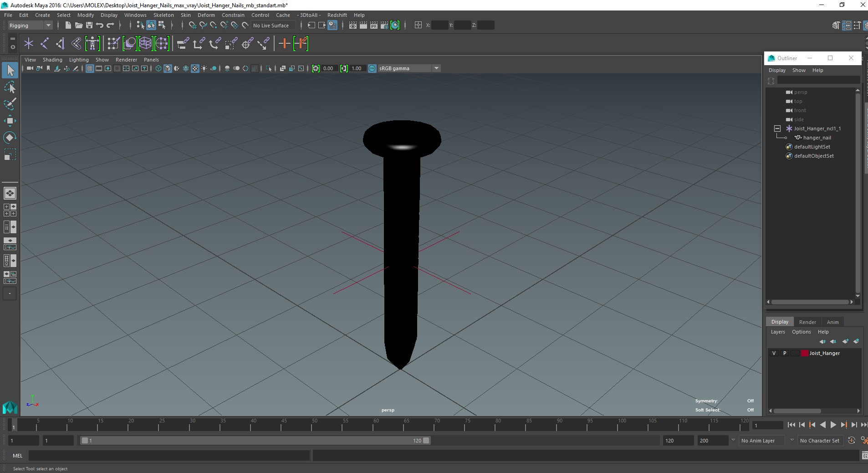The height and width of the screenshot is (473, 868).
Task: Click the viewport exposure value field
Action: [x=330, y=68]
